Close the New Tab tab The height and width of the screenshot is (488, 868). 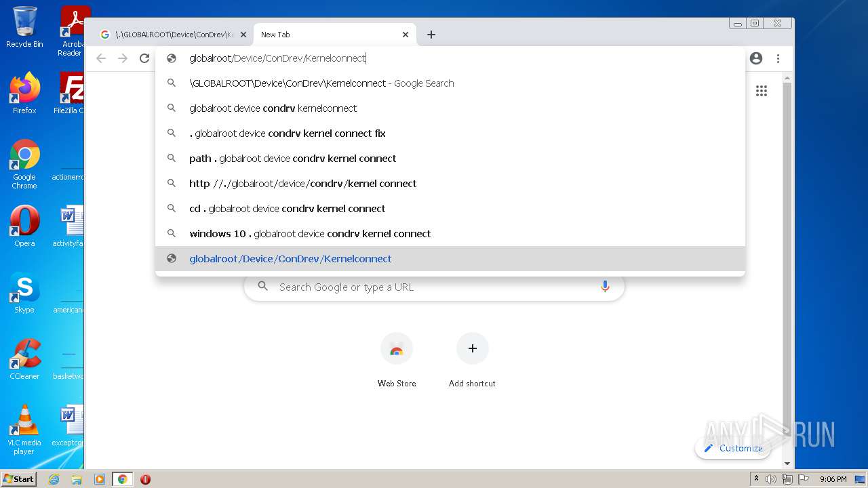(406, 35)
